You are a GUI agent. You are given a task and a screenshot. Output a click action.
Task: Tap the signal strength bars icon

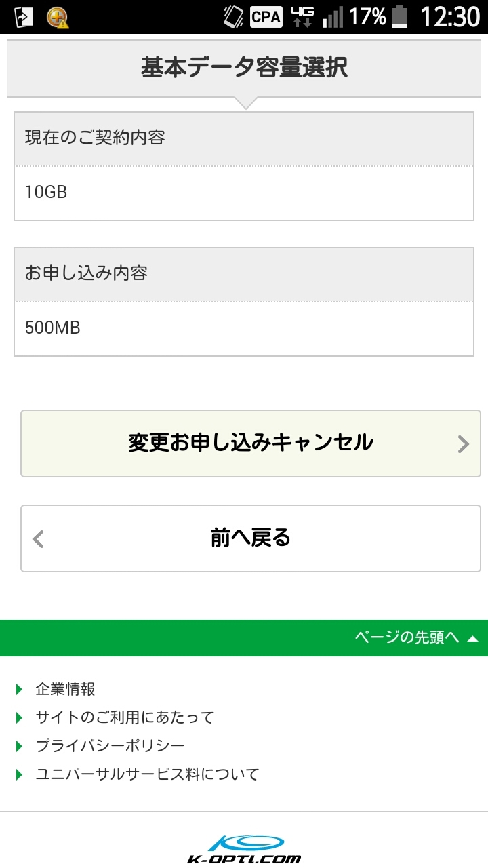332,17
